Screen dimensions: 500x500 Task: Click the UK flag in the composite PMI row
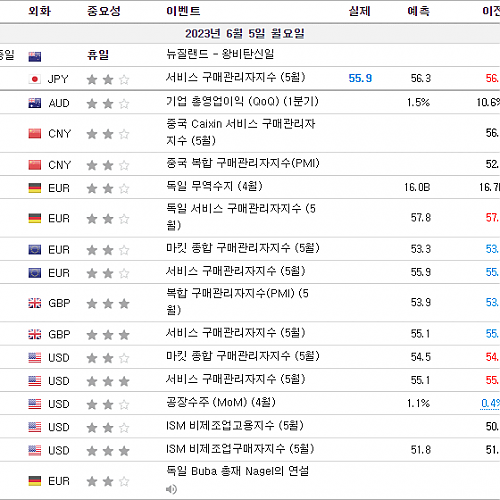point(35,303)
